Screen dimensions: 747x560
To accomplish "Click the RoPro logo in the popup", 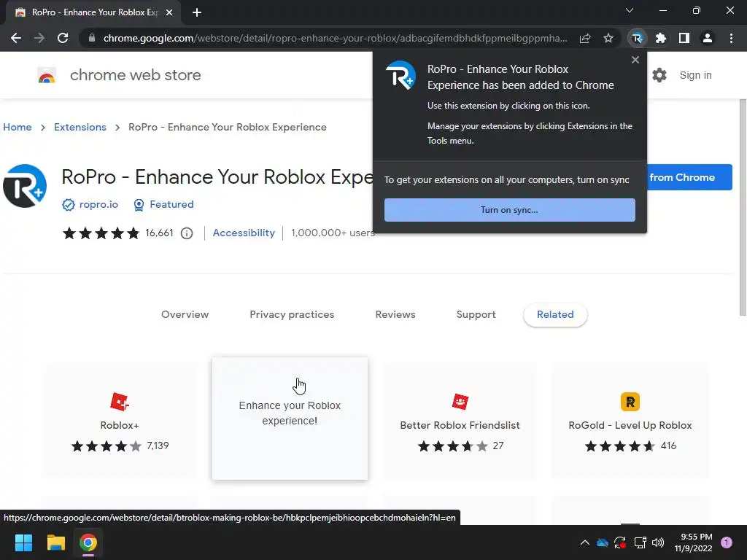I will click(400, 75).
